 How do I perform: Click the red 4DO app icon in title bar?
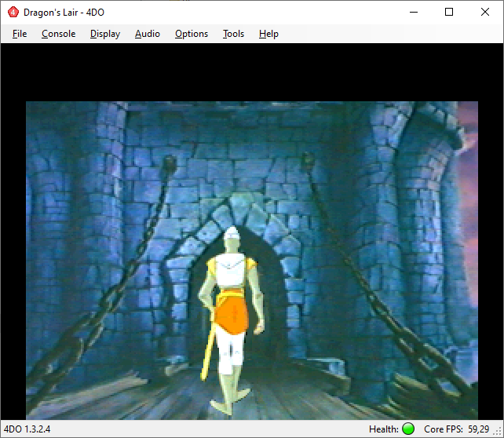click(x=13, y=13)
